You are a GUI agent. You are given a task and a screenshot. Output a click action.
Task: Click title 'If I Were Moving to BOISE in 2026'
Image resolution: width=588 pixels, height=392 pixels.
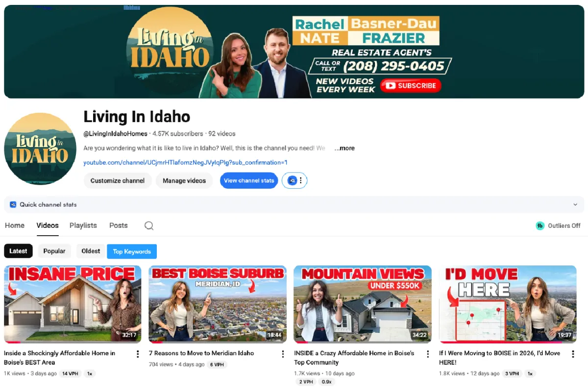[x=499, y=358]
